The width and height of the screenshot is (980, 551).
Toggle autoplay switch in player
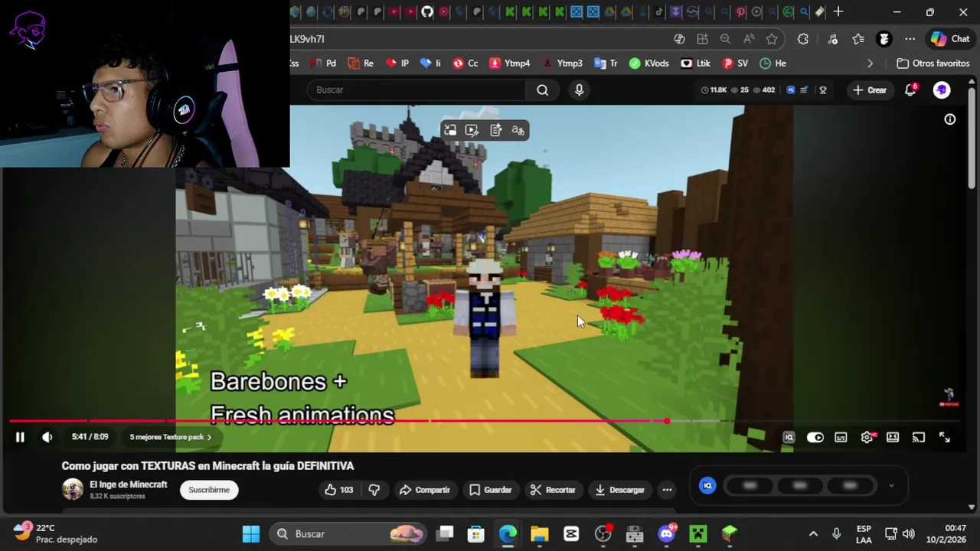pyautogui.click(x=815, y=438)
